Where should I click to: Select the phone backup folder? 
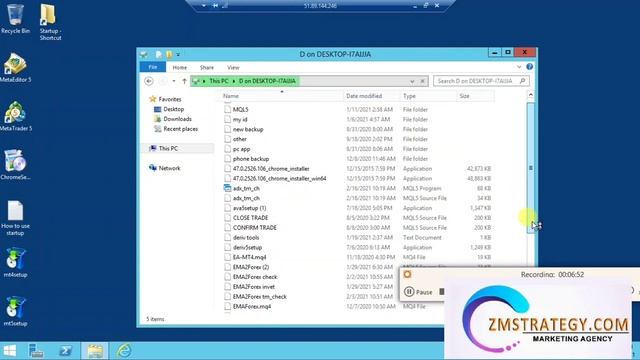click(251, 159)
